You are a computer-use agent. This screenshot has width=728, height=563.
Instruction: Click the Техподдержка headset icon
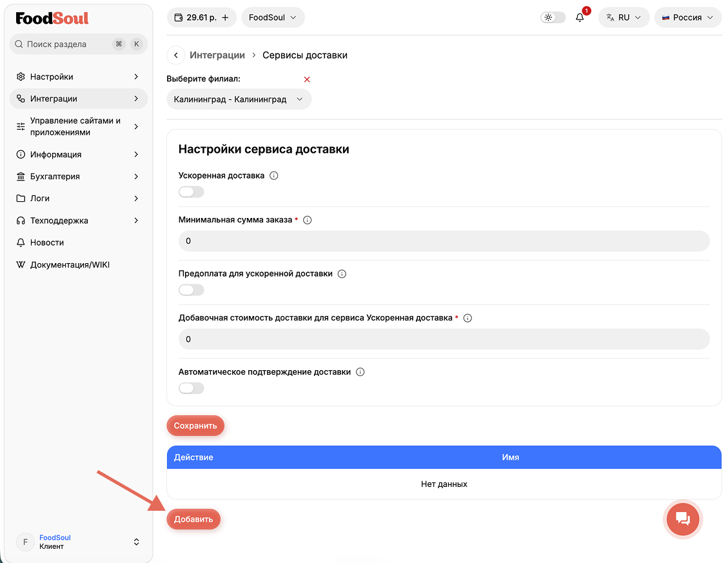[21, 221]
